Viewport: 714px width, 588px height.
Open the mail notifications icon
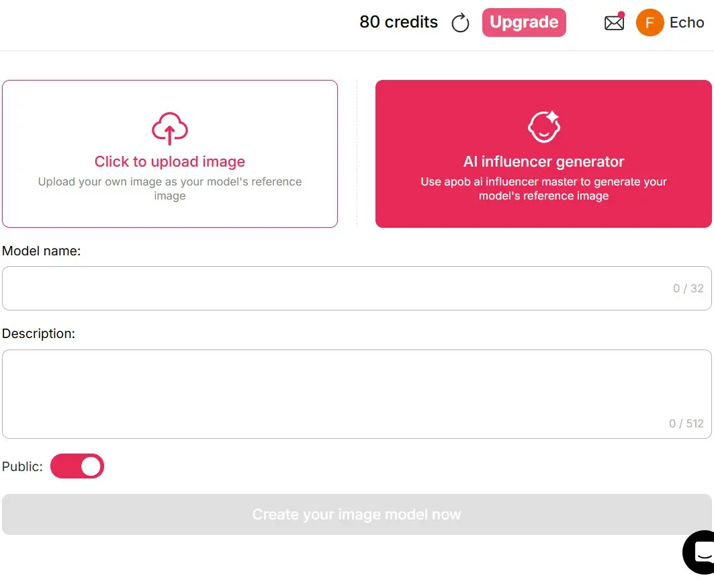pos(614,23)
